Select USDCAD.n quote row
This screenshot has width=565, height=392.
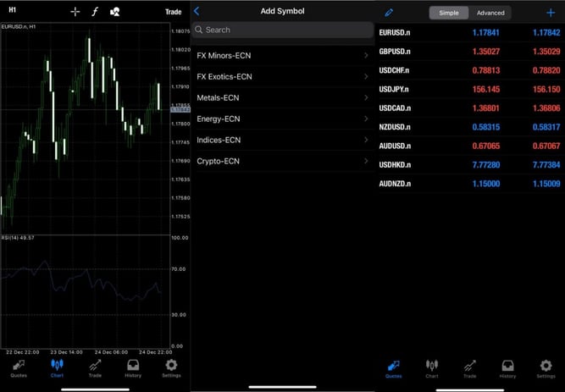point(470,108)
